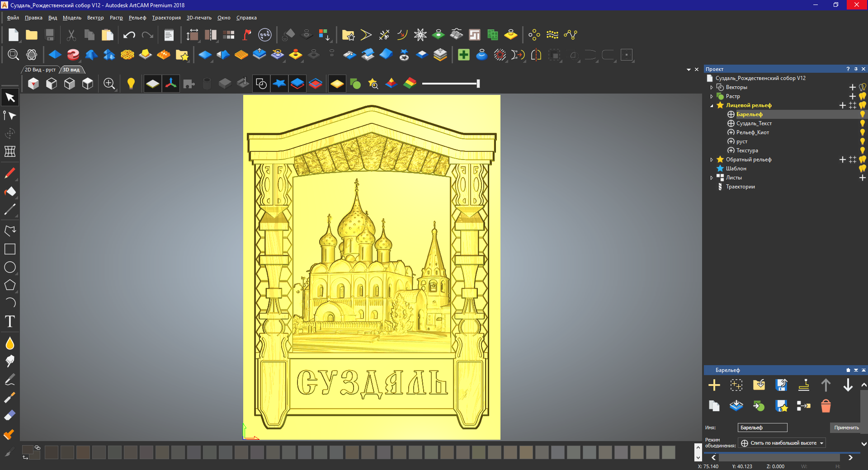Screen dimensions: 868x470
Task: Click the relief detail slider in 3D toolbar
Action: click(451, 84)
